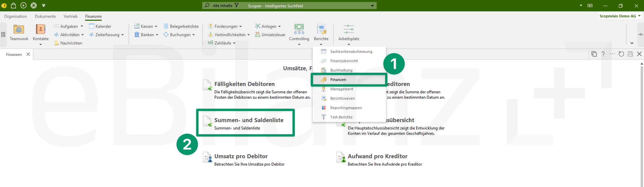Click the Arbeitsplatz sliders icon
Viewport: 644px width, 187px height.
coord(349,29)
